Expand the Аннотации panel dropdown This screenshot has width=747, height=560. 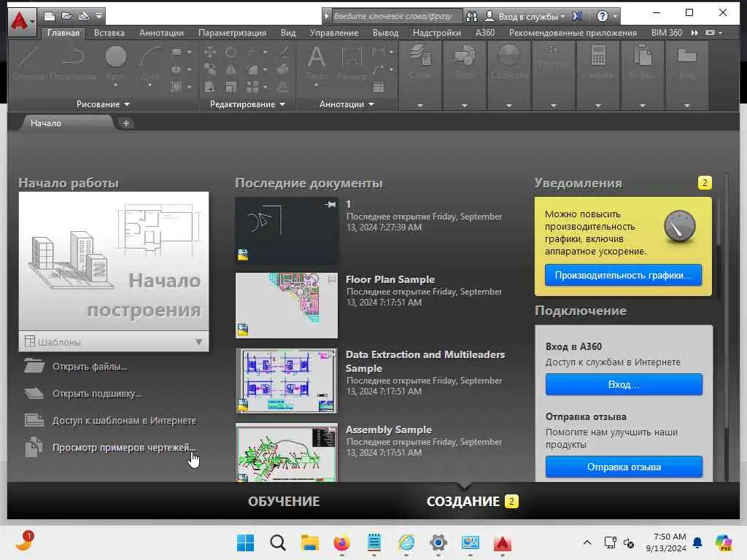click(347, 104)
